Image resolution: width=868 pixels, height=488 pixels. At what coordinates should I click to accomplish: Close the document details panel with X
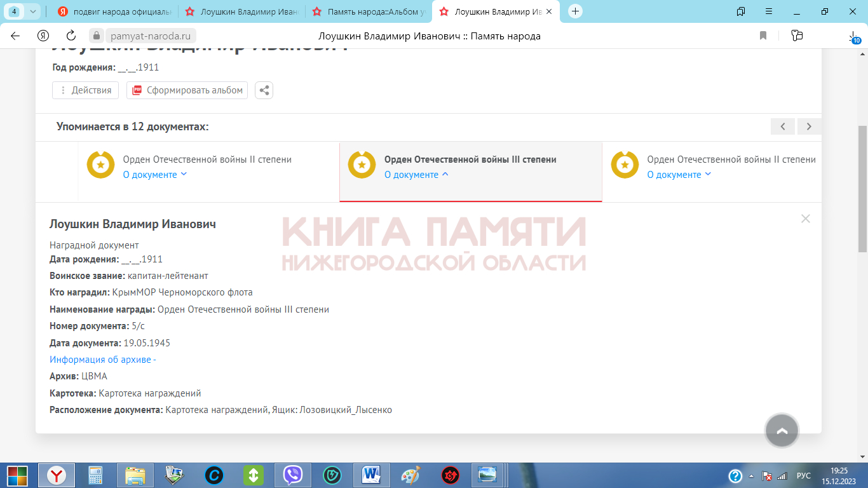(x=806, y=219)
